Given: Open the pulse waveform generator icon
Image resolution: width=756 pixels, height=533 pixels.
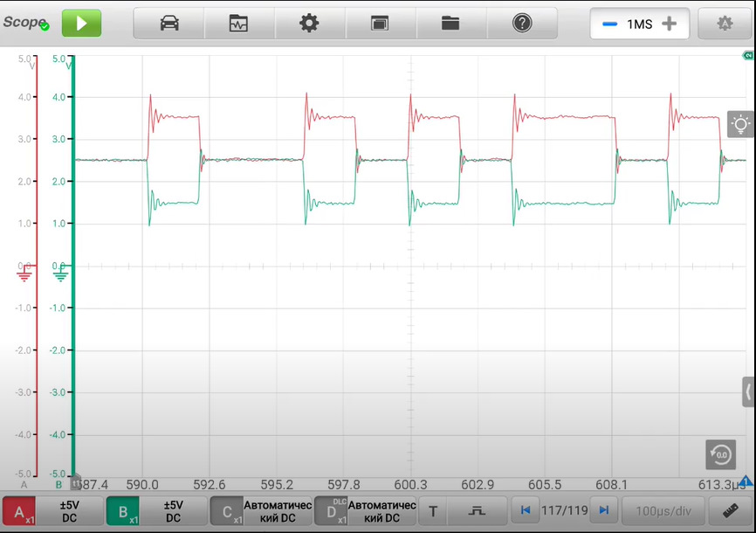Looking at the screenshot, I should click(477, 511).
